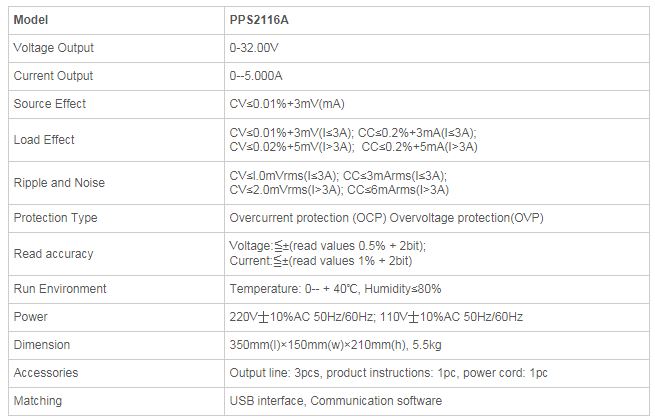655x419 pixels.
Task: Click the Current Output label
Action: pos(53,75)
